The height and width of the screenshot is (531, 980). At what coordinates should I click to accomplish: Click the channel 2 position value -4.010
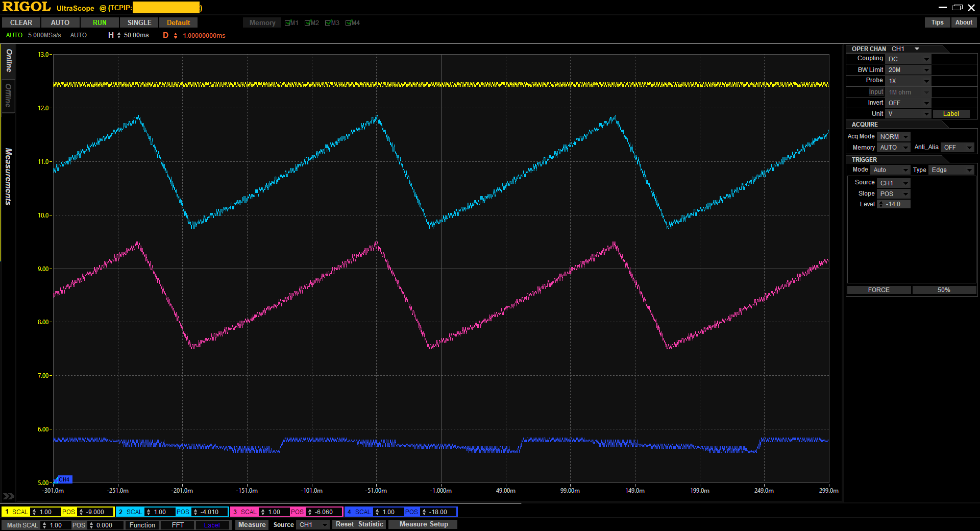210,512
